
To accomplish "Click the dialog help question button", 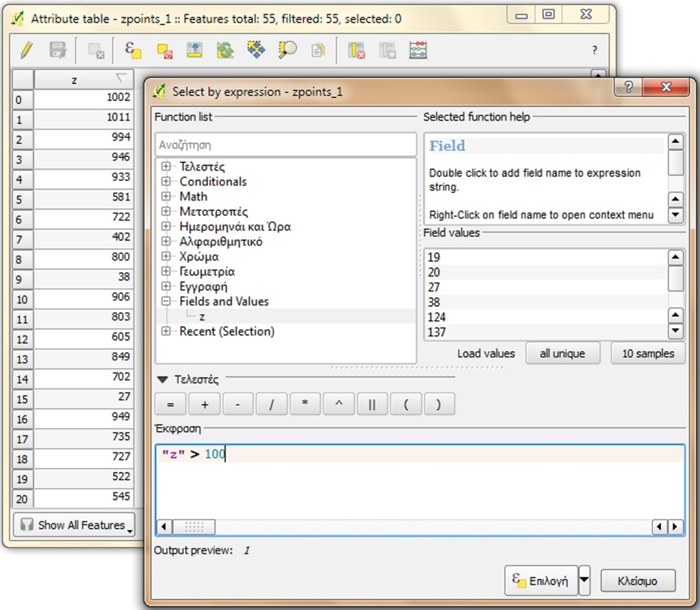I will tap(628, 87).
